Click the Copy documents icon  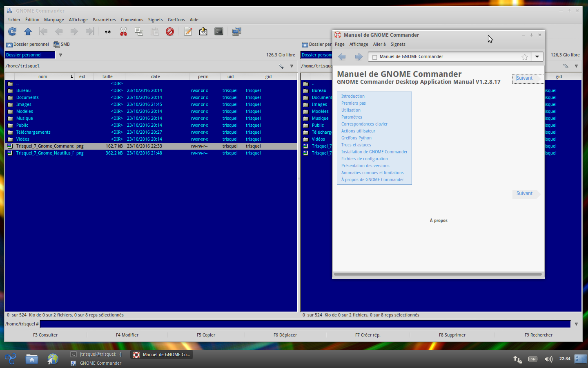pos(139,31)
